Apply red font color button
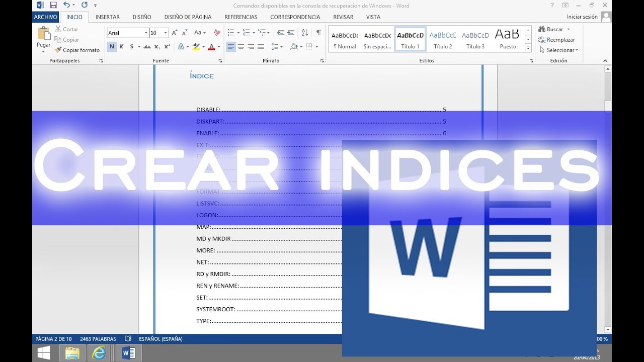This screenshot has width=644, height=362. [211, 47]
